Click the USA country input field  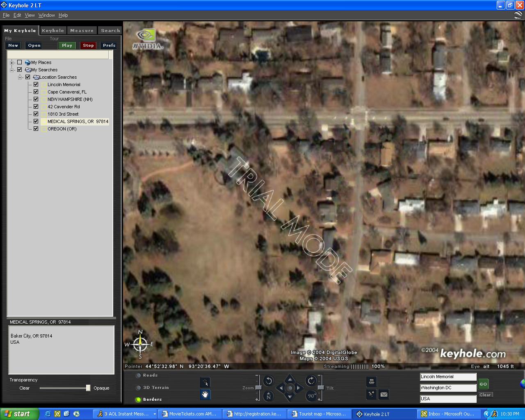(448, 399)
